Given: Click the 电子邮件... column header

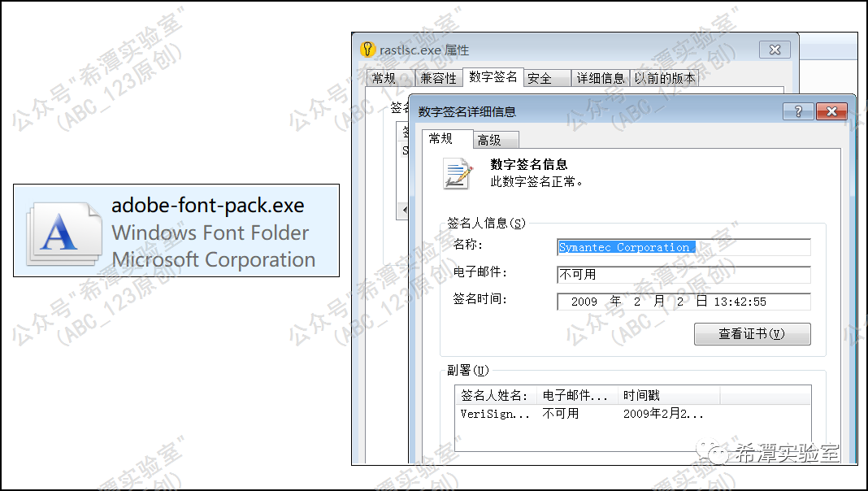Looking at the screenshot, I should point(577,395).
